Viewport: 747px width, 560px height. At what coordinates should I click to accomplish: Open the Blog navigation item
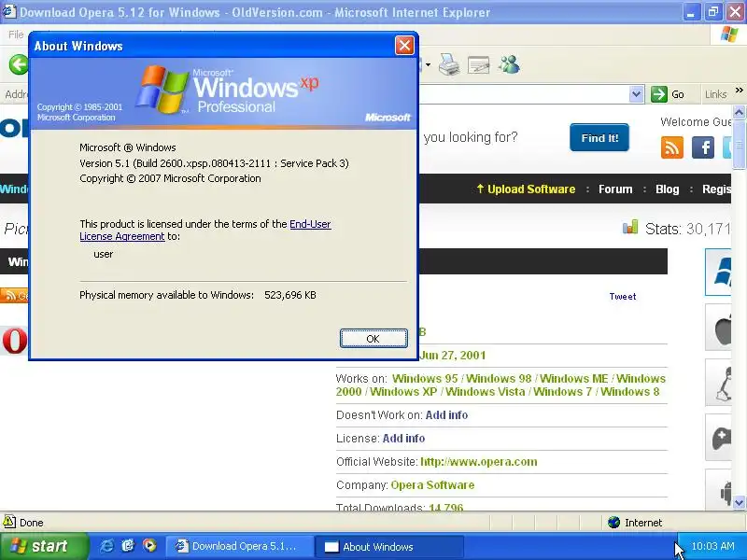667,189
